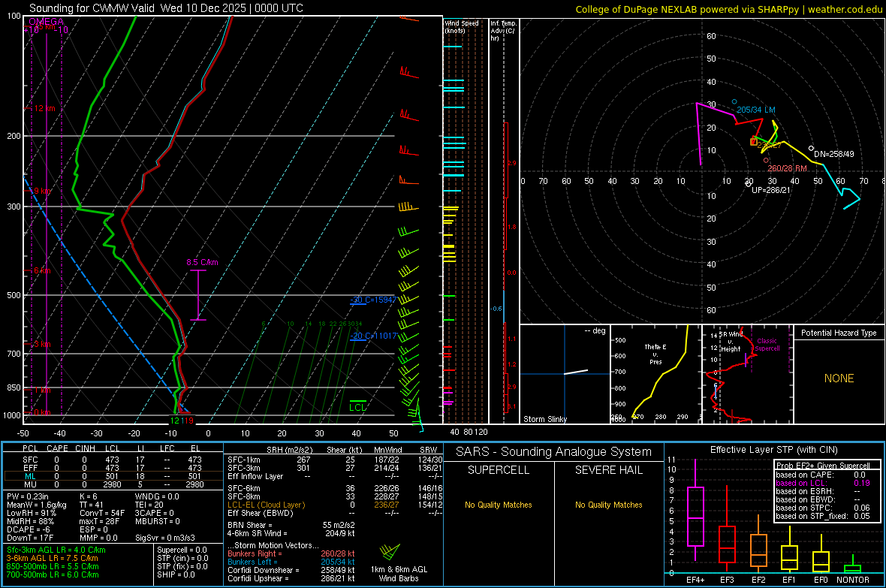Viewport: 886px width, 588px height.
Task: Click the UP=286/21 hodograph label
Action: (x=770, y=190)
